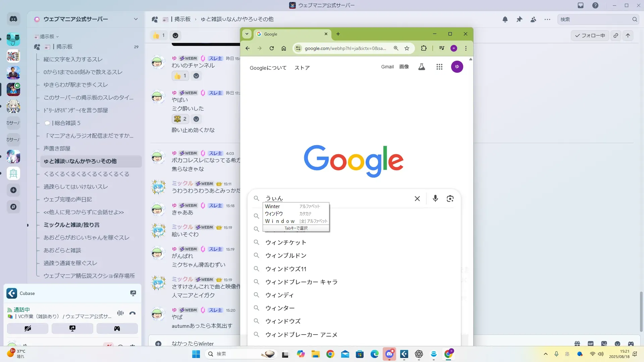This screenshot has width=644, height=362.
Task: Disconnect from the voice call
Action: 132,313
